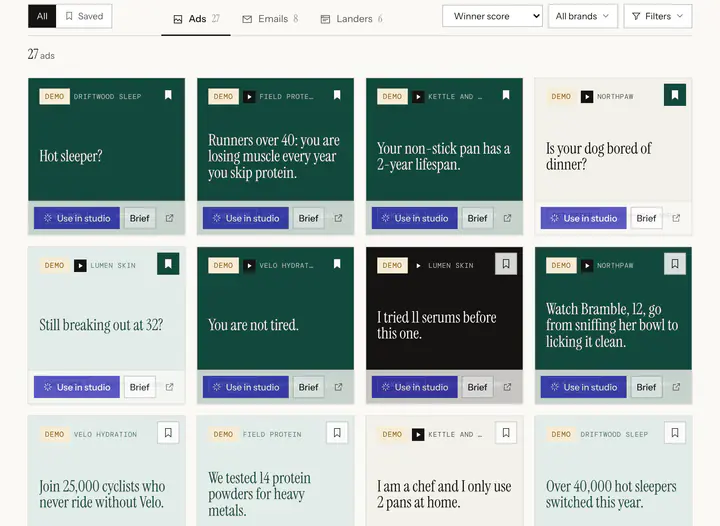The height and width of the screenshot is (526, 720).
Task: Open Runners over 40 ad external link icon
Action: 338,218
